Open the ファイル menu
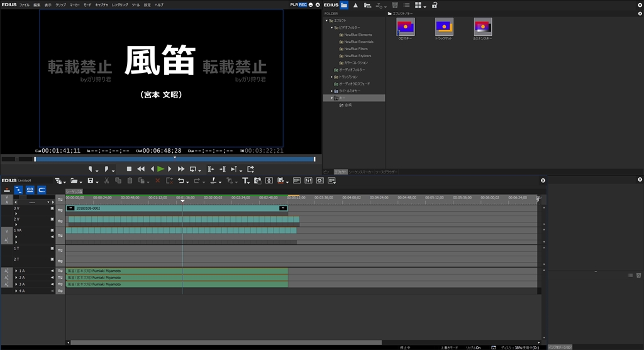644x350 pixels. pyautogui.click(x=25, y=4)
